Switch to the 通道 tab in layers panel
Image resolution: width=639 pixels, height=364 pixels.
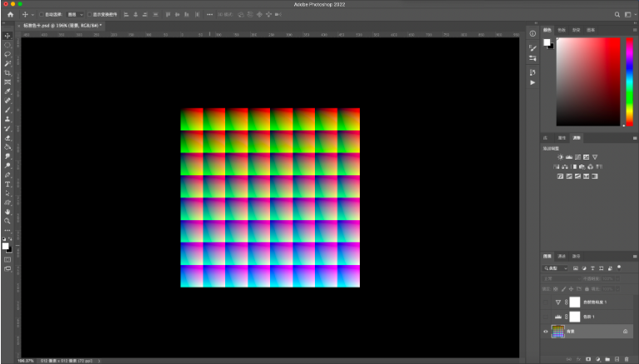(561, 256)
